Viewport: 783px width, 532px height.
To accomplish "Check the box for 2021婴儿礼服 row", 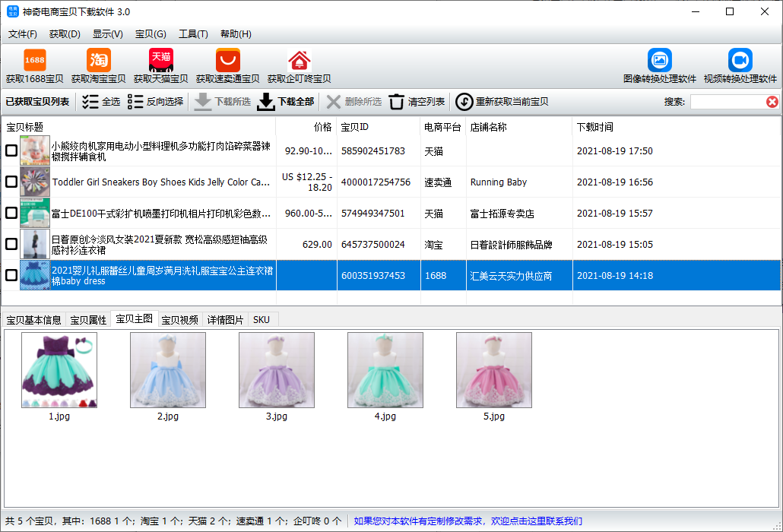I will (11, 275).
